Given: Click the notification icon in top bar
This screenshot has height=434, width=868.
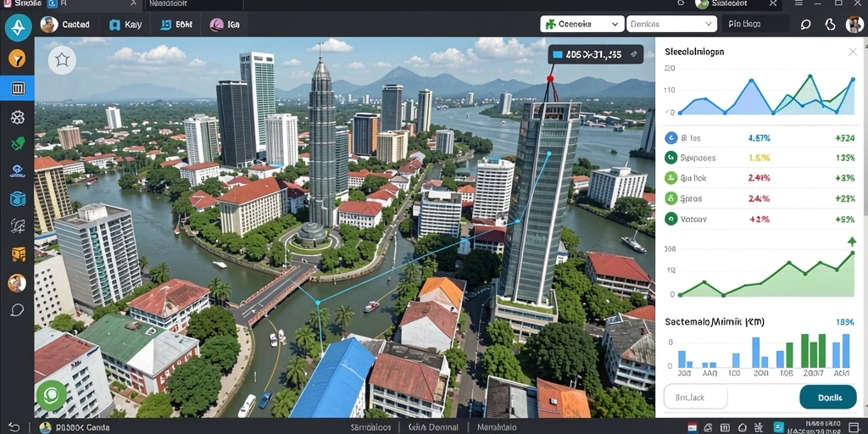Looking at the screenshot, I should [831, 25].
